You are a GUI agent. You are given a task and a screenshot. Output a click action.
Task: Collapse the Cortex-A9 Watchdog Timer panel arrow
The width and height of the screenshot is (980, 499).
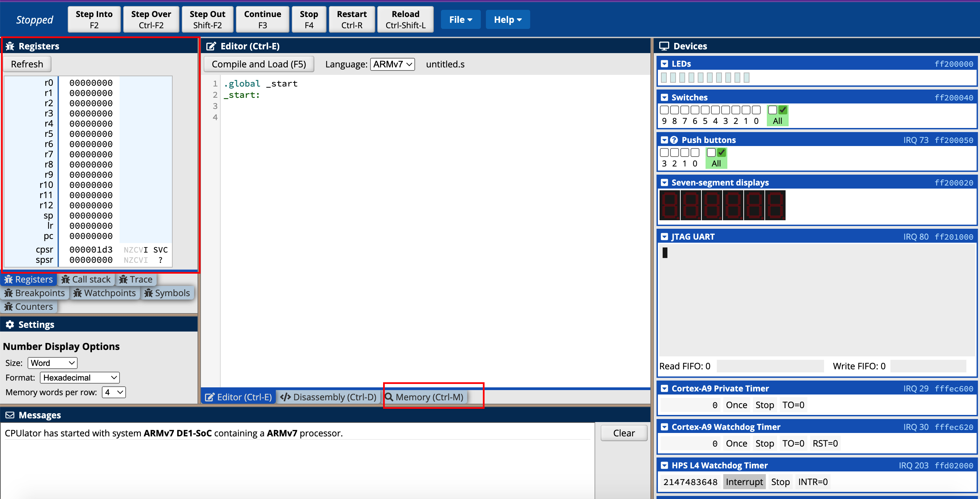(x=664, y=427)
